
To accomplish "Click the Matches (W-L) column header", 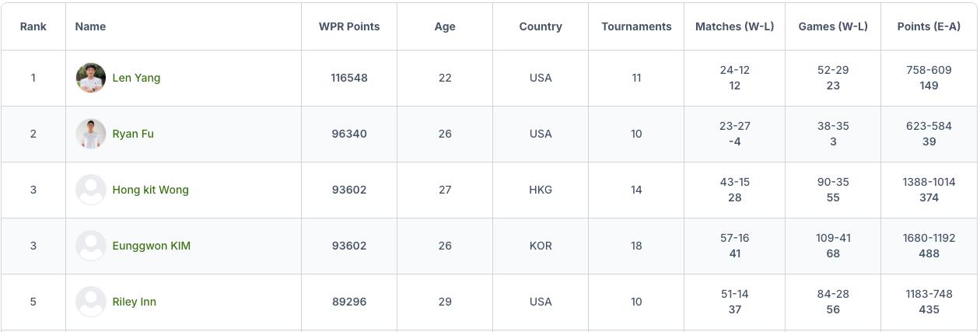I will tap(734, 26).
